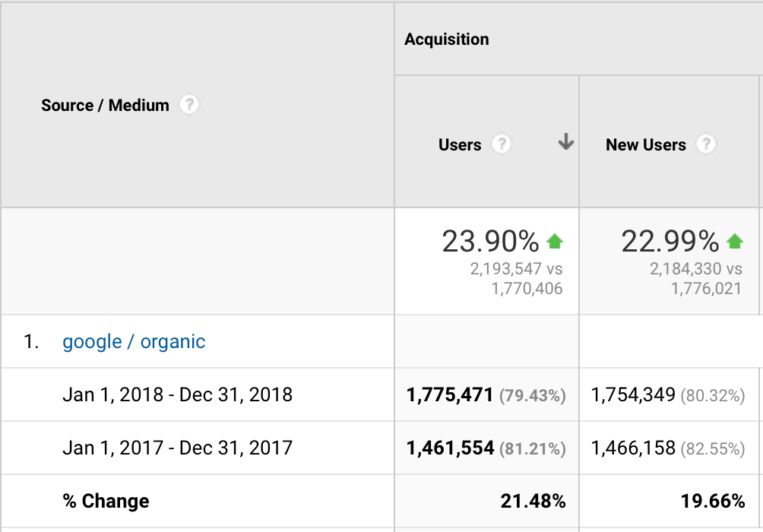Select the 1,466,158 new users cell

(633, 448)
